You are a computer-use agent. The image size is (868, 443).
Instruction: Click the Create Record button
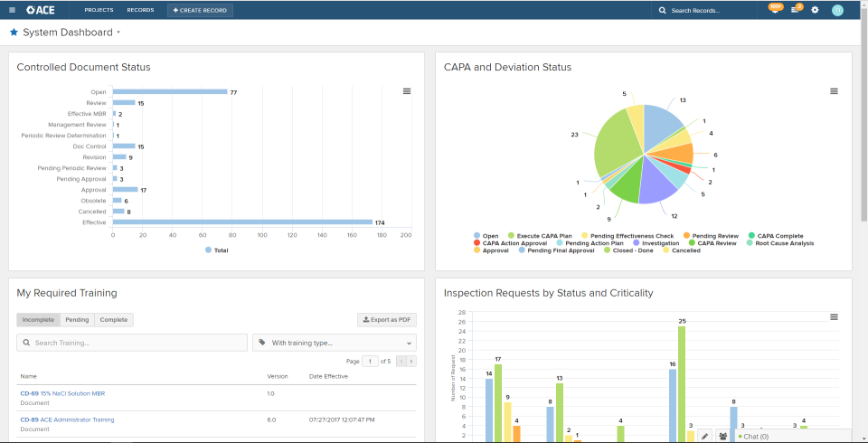200,10
